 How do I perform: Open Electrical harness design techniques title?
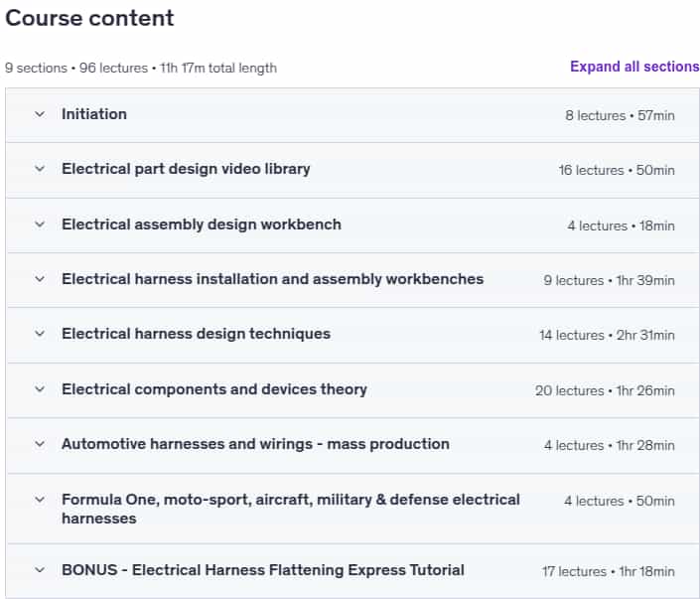196,334
